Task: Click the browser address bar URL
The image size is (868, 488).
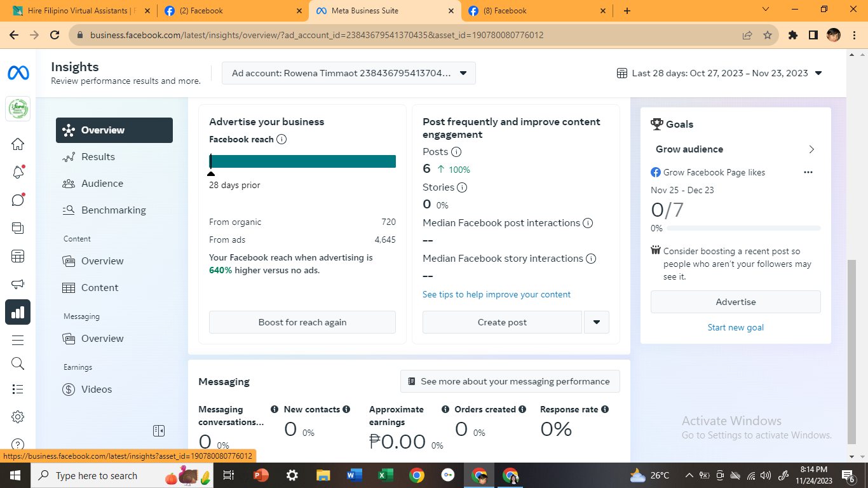Action: [x=316, y=35]
